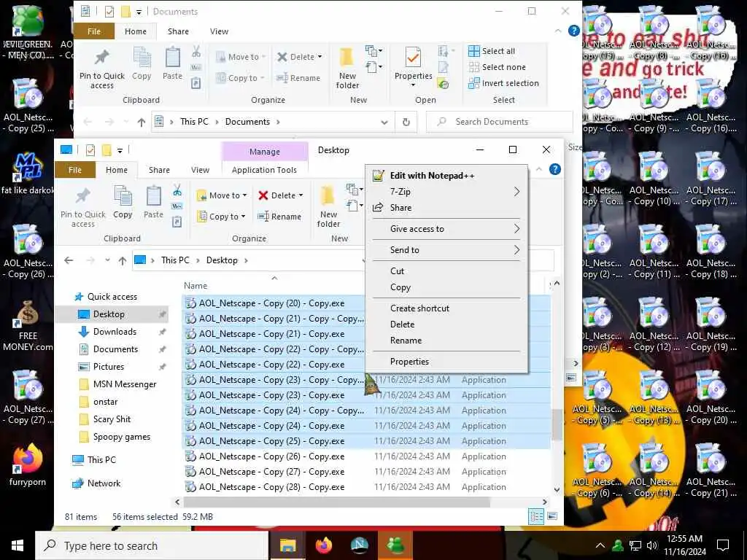This screenshot has width=747, height=560.
Task: Select AOL_Netscape - Copy (26) - Copy.exe
Action: [366, 456]
